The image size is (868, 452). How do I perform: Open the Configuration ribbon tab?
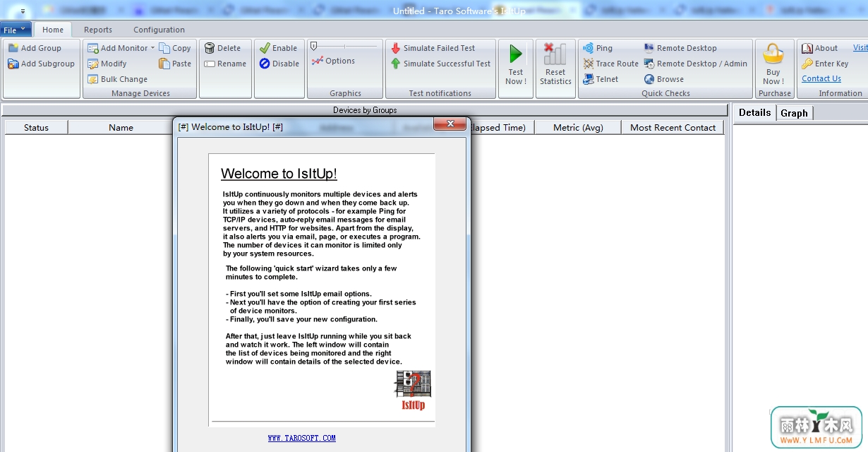(159, 30)
